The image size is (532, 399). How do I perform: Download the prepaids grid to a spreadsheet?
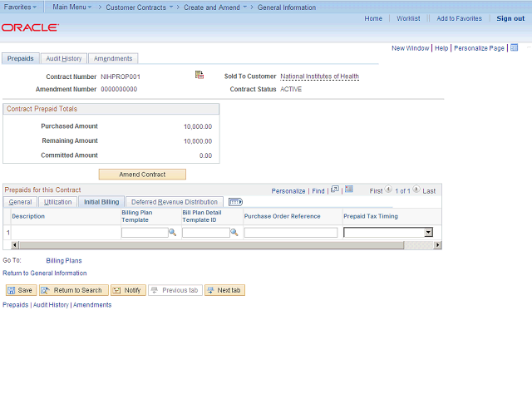349,190
